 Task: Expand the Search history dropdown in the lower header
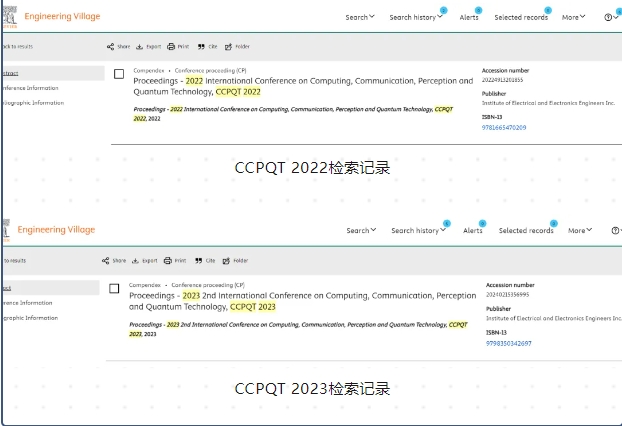[x=419, y=230]
